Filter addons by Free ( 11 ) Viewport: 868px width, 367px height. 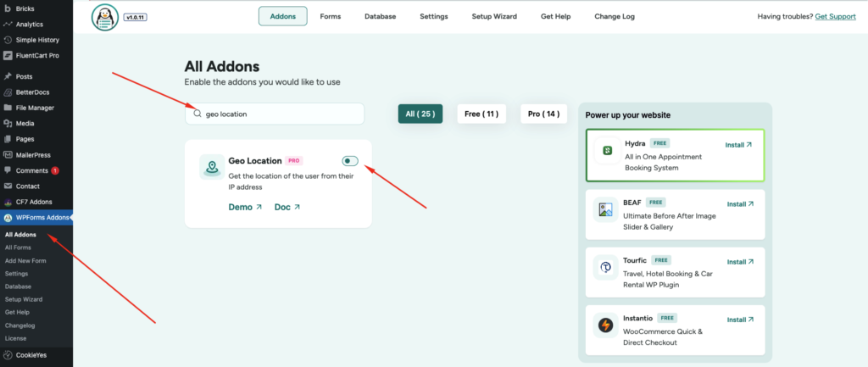[x=481, y=114]
